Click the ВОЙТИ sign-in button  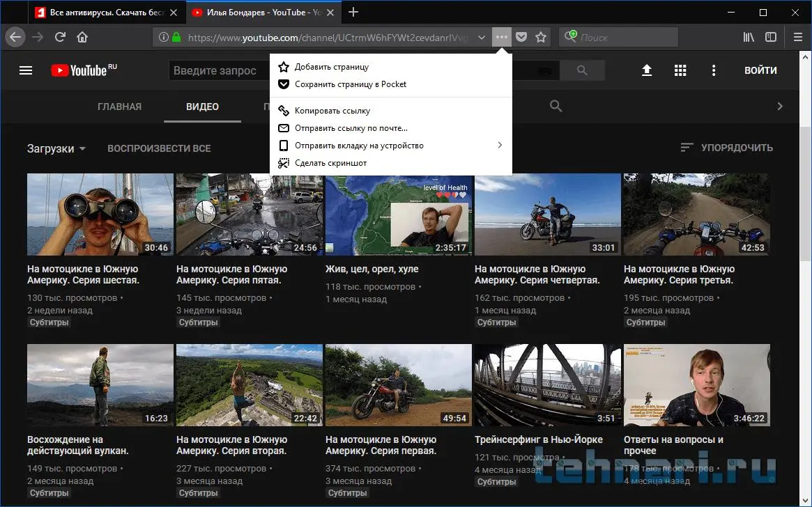(760, 70)
